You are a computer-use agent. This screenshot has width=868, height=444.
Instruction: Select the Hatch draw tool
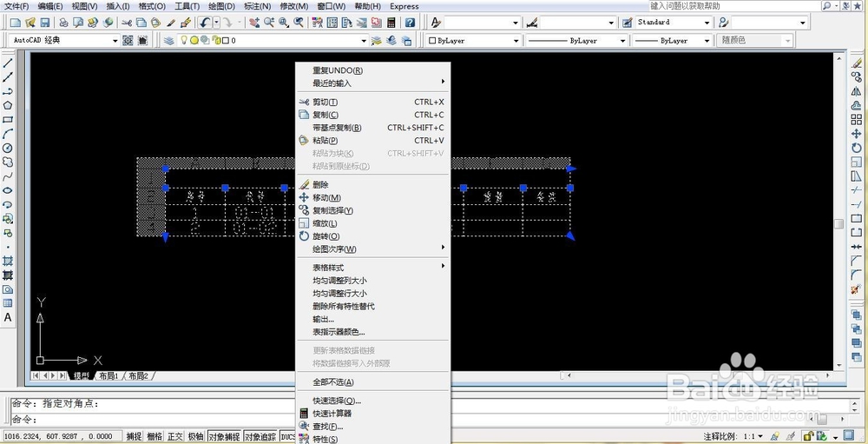coord(8,261)
